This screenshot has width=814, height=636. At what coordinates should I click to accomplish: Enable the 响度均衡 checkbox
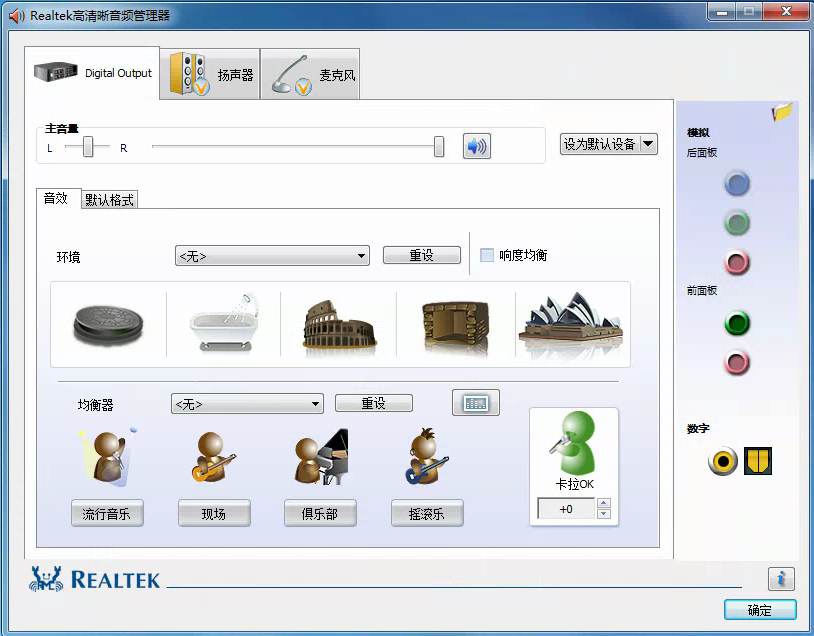pos(487,255)
